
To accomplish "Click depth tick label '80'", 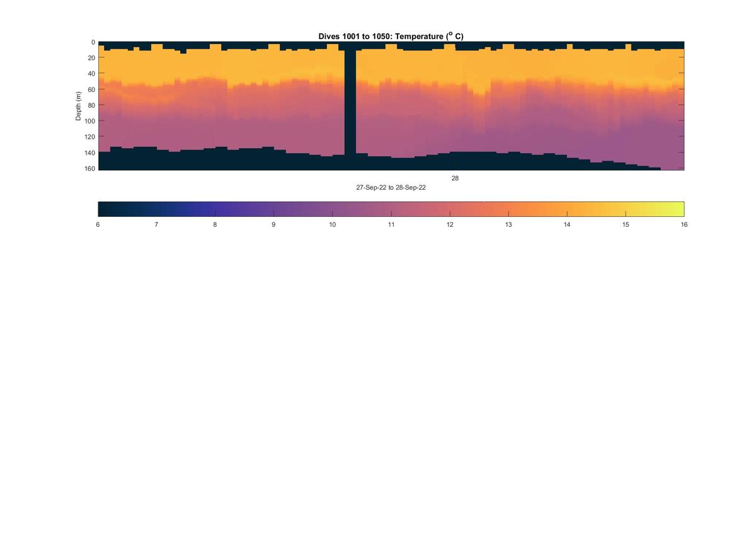I will click(x=91, y=105).
